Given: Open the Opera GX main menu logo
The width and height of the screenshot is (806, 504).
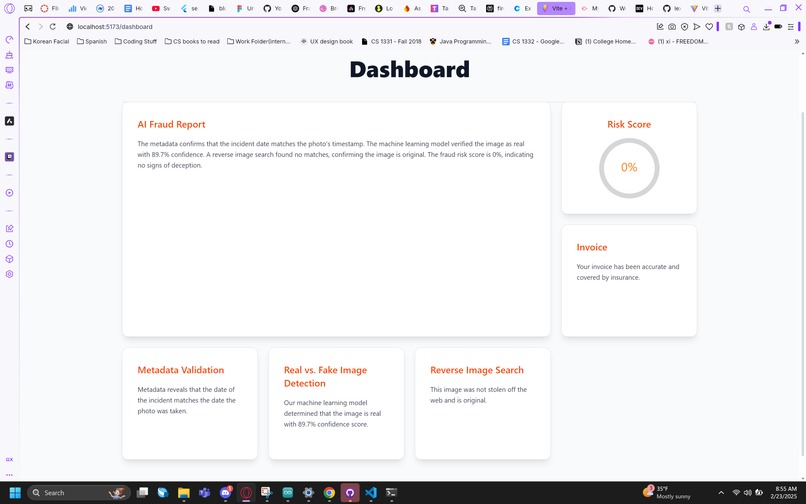Looking at the screenshot, I should (x=9, y=8).
